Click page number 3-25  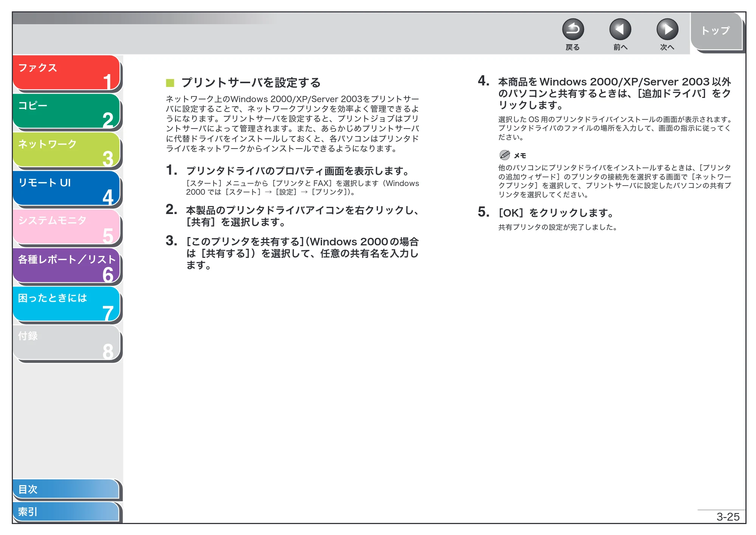728,516
